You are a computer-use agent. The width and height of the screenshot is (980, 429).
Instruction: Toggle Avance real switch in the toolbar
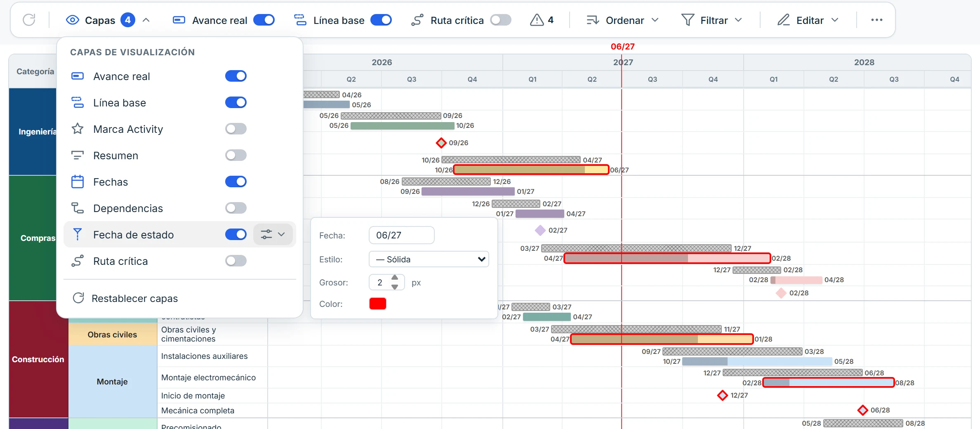[264, 20]
